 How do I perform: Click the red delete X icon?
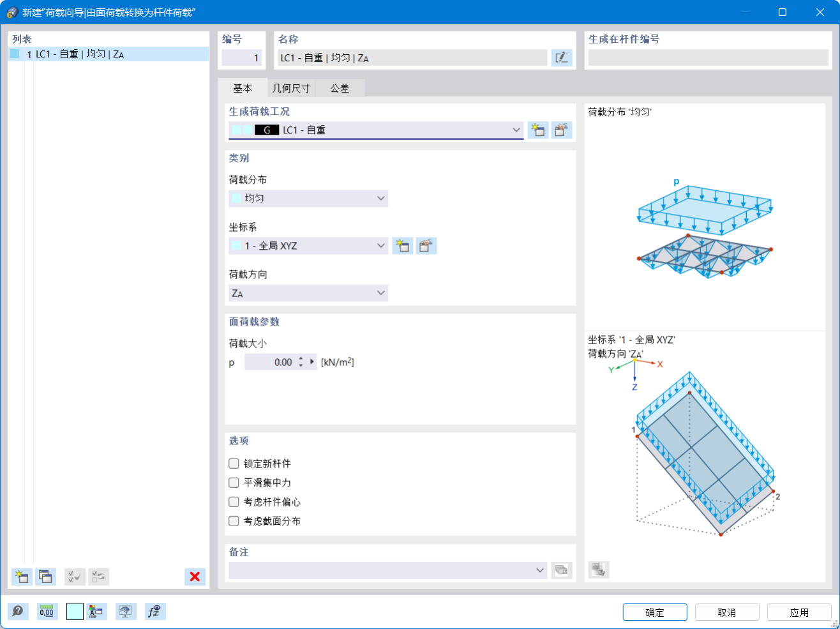[195, 577]
